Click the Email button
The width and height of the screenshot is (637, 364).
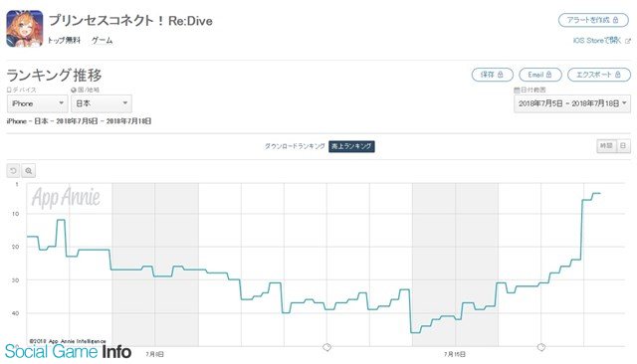point(540,75)
